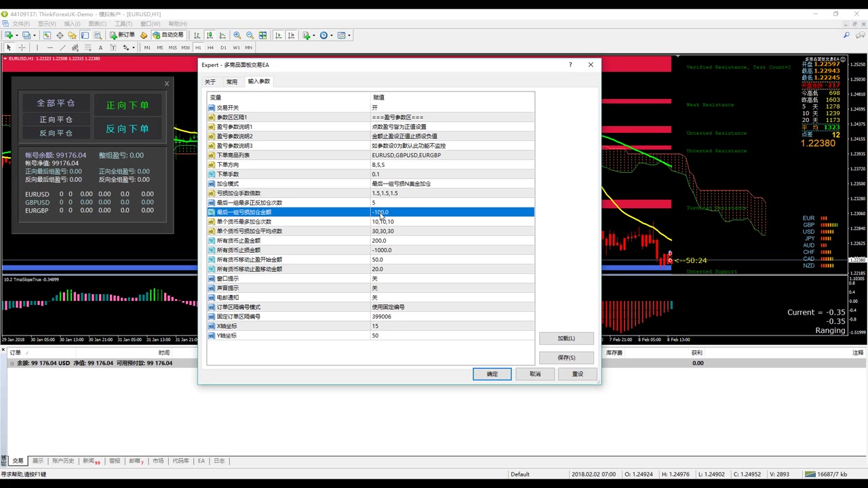Open the Market Watch window icon
Viewport: 868px width, 488px height.
pos(47,35)
